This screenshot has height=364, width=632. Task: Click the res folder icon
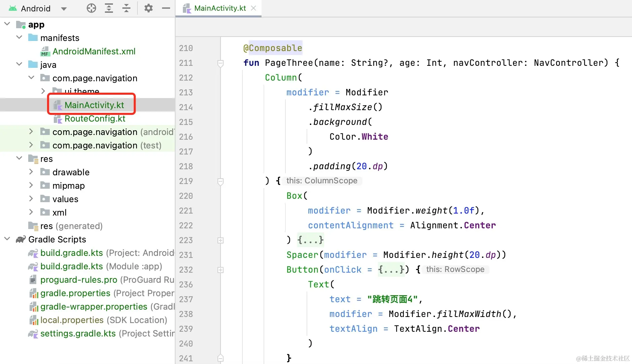pos(33,159)
